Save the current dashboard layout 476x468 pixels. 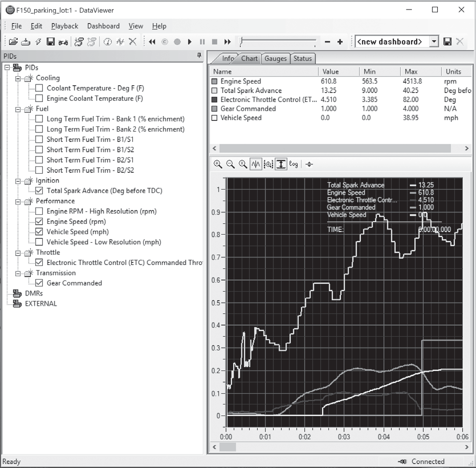click(448, 42)
